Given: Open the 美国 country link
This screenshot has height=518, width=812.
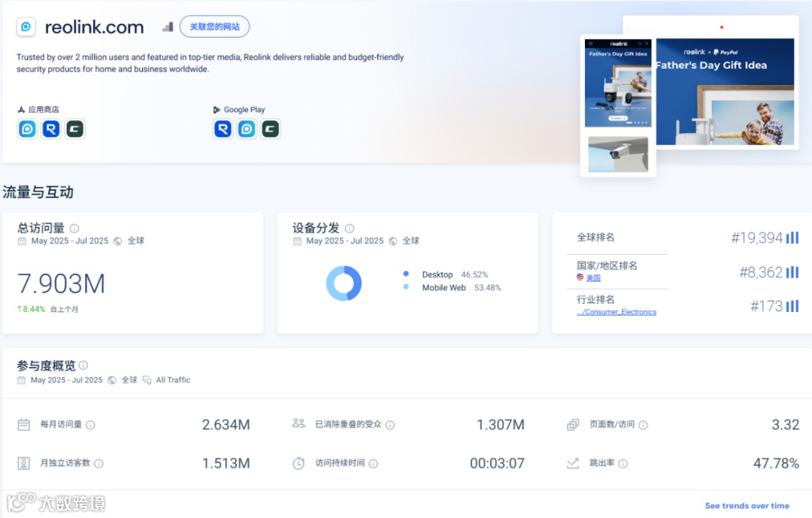Looking at the screenshot, I should pos(593,277).
